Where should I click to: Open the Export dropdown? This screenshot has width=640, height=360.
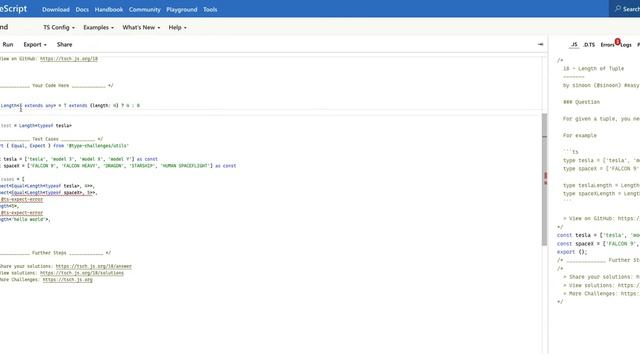click(x=35, y=44)
